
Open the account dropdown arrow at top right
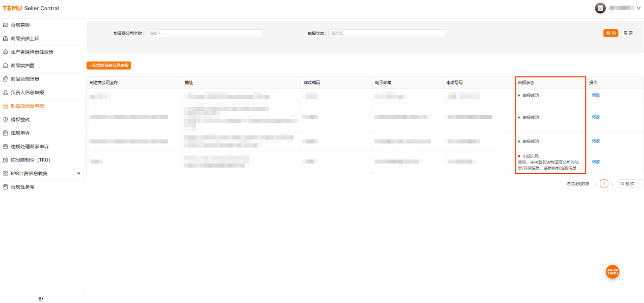pyautogui.click(x=639, y=8)
